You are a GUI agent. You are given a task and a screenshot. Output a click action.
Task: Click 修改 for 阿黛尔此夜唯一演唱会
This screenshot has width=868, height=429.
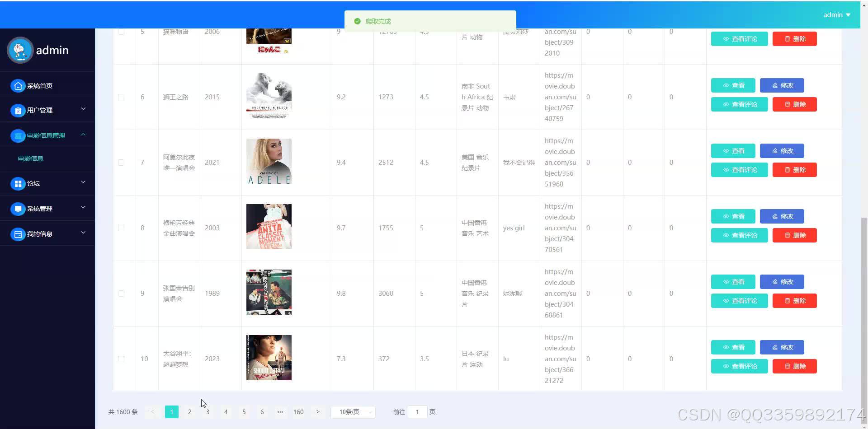(782, 151)
